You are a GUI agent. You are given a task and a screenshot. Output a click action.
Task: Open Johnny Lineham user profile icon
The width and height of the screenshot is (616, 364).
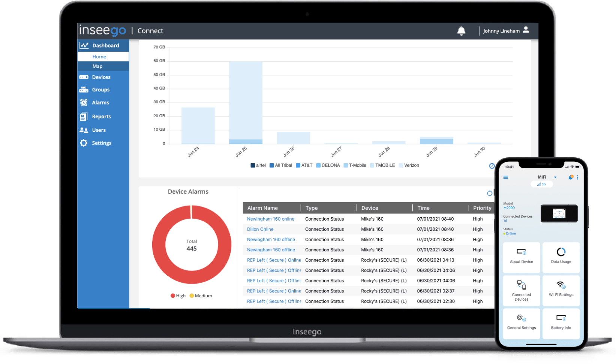[x=526, y=30]
